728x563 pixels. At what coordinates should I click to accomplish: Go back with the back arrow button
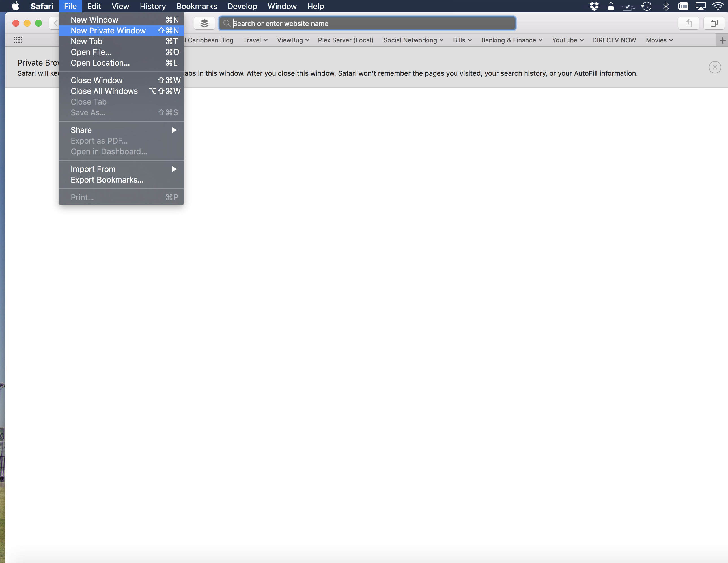pyautogui.click(x=55, y=23)
